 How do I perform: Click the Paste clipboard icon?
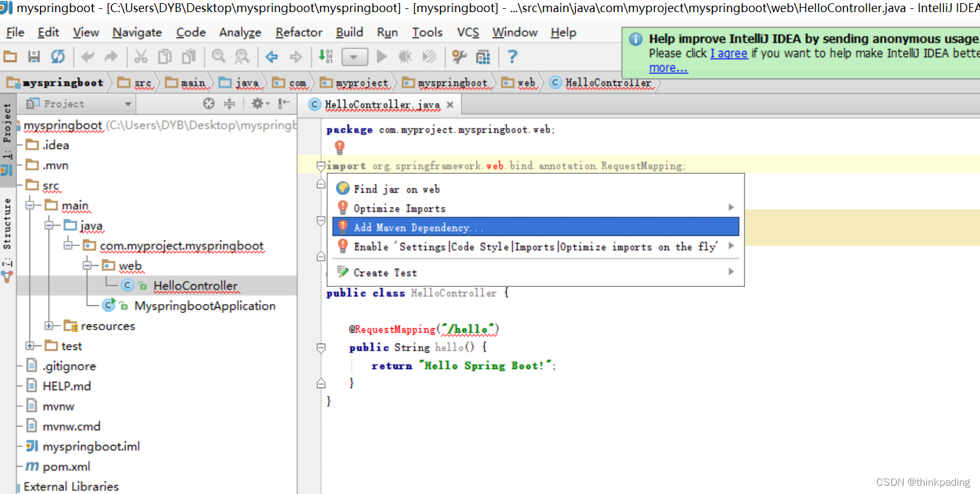[189, 57]
